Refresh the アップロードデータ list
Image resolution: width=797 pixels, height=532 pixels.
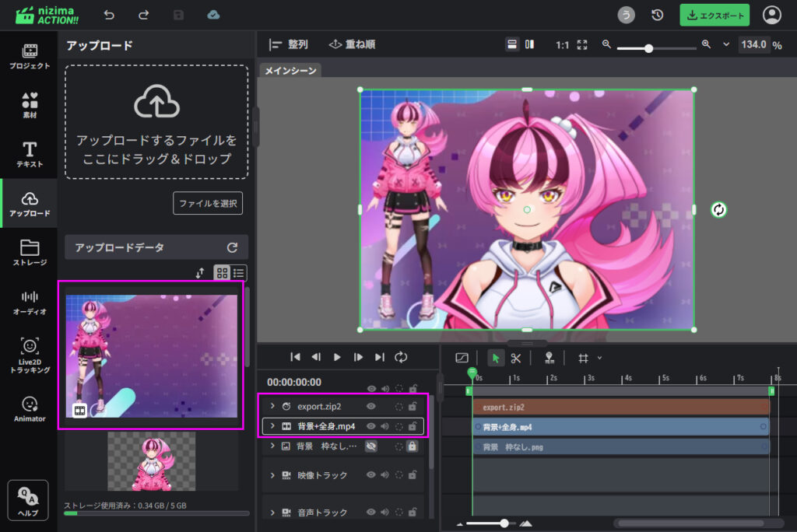[x=232, y=247]
